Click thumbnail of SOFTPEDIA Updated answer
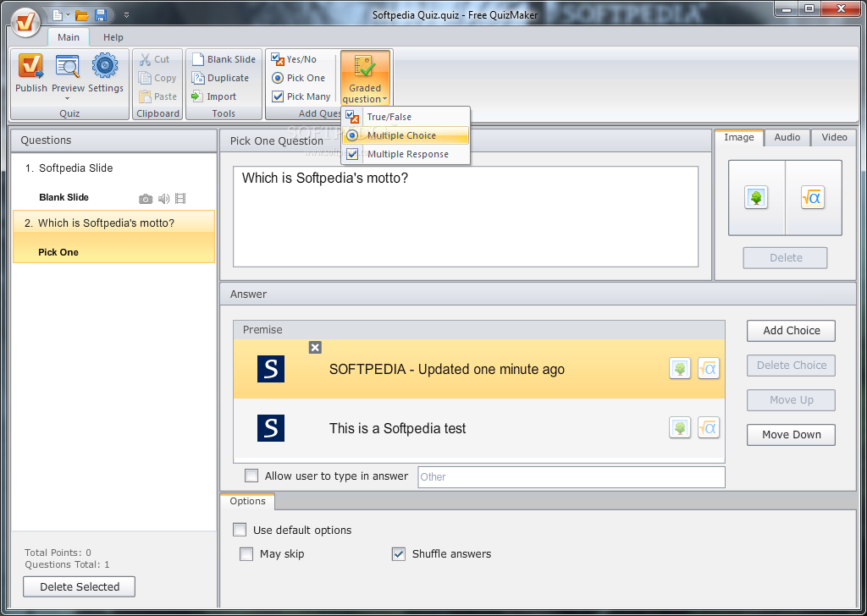This screenshot has width=867, height=616. (x=271, y=369)
